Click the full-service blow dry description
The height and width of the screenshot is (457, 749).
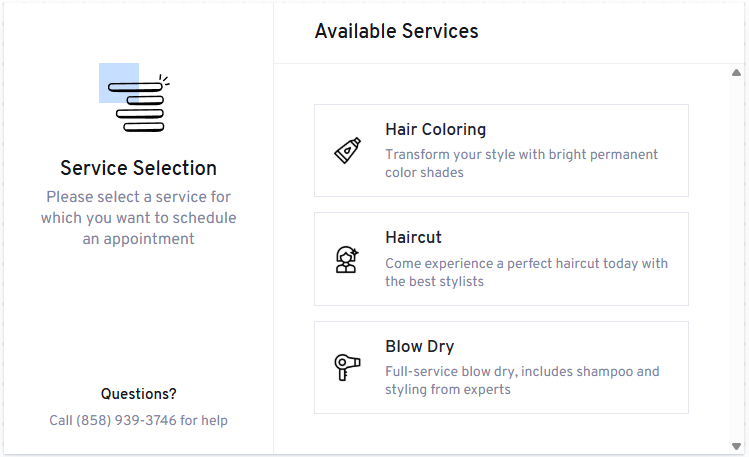522,380
